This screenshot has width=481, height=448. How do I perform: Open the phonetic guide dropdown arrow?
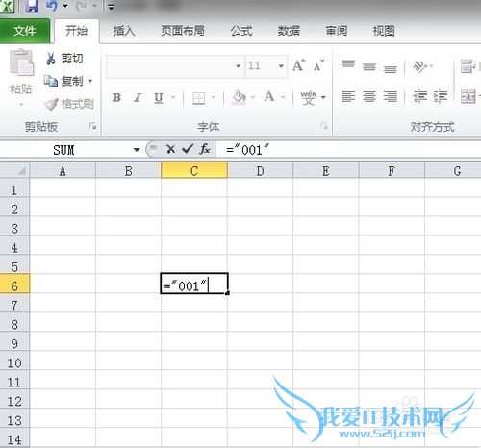pyautogui.click(x=323, y=97)
